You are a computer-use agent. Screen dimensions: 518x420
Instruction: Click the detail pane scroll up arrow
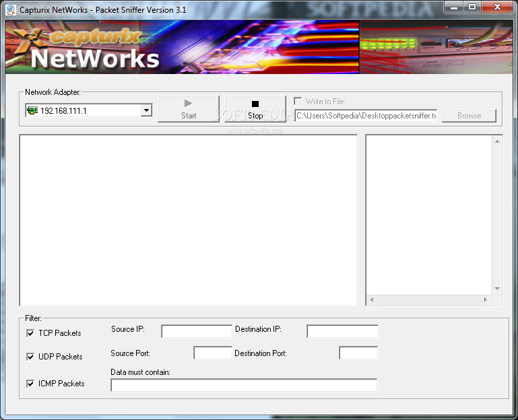(497, 141)
